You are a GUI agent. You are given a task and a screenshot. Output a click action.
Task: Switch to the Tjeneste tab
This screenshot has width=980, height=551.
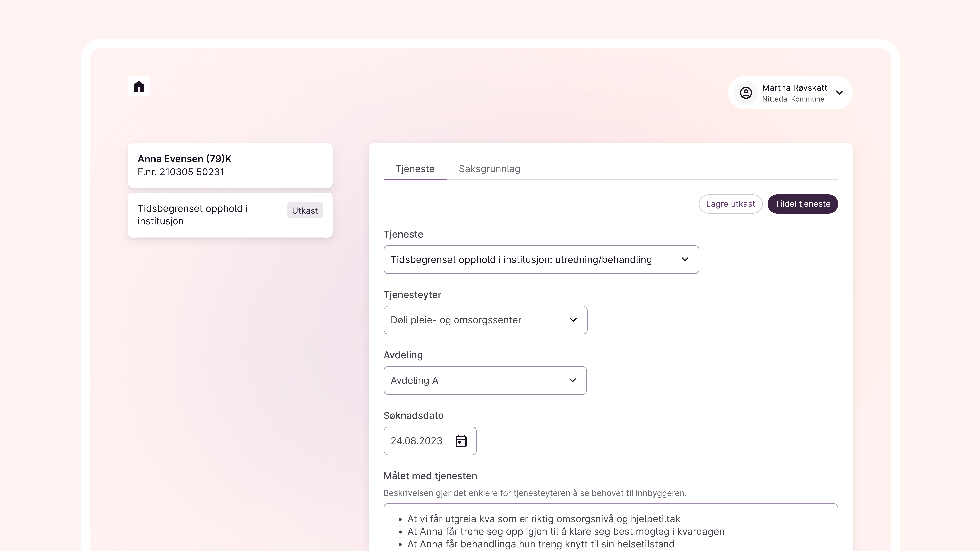(x=415, y=169)
